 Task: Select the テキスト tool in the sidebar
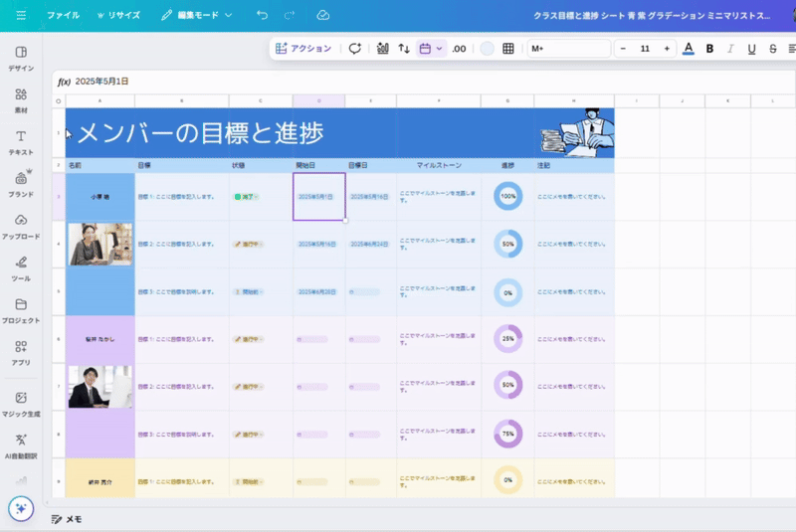click(x=21, y=141)
